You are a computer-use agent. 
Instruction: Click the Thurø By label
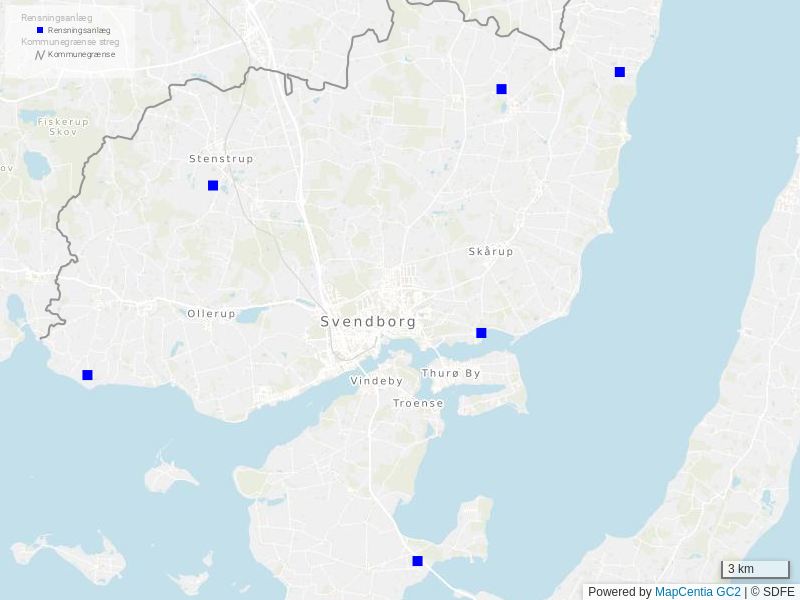click(x=451, y=373)
